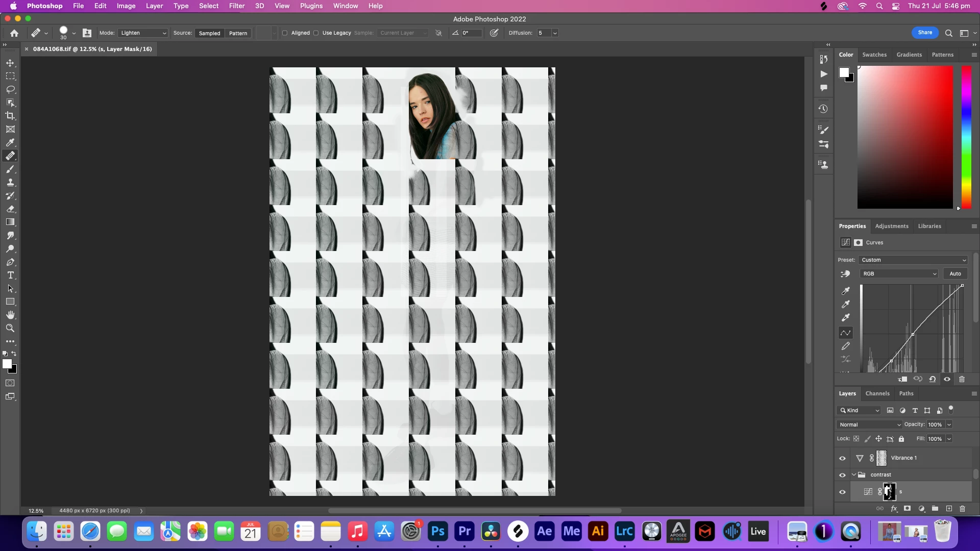Click the Hand tool
Screen dimensions: 980x551
click(x=10, y=315)
